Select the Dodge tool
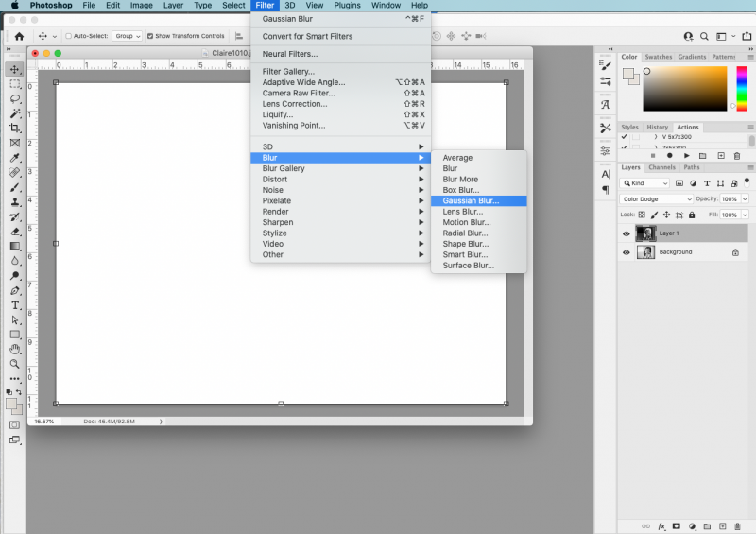 [x=14, y=275]
